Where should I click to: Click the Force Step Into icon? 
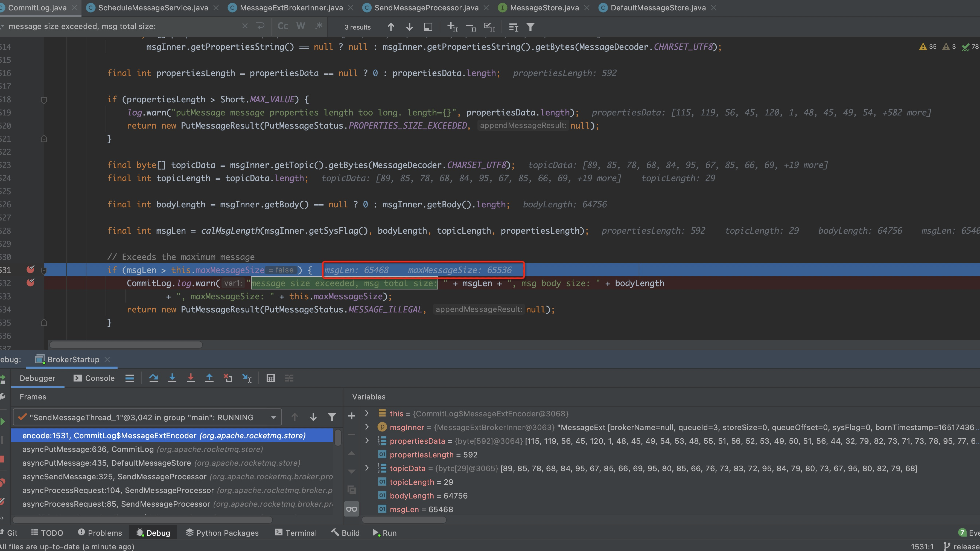(x=191, y=378)
